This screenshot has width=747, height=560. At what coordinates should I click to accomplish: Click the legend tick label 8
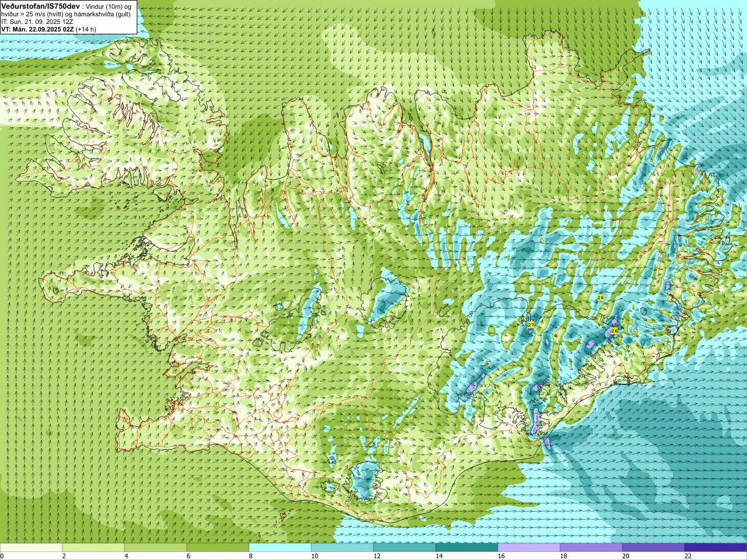tap(251, 556)
